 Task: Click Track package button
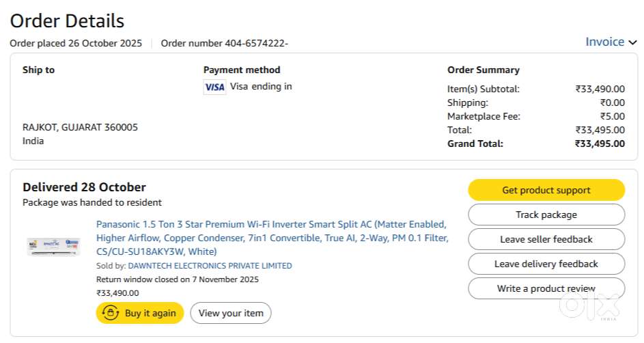click(546, 215)
